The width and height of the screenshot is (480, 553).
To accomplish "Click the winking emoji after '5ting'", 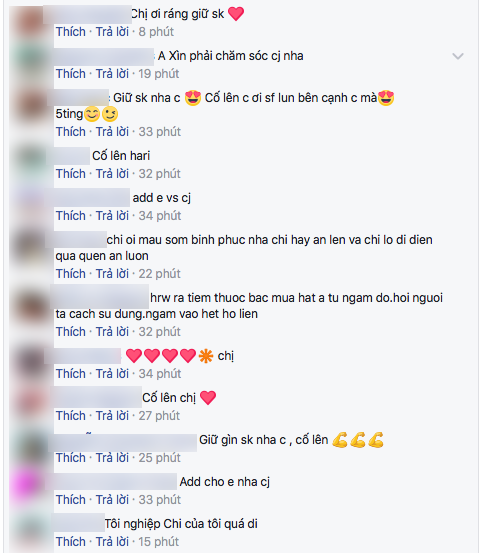I will [110, 114].
